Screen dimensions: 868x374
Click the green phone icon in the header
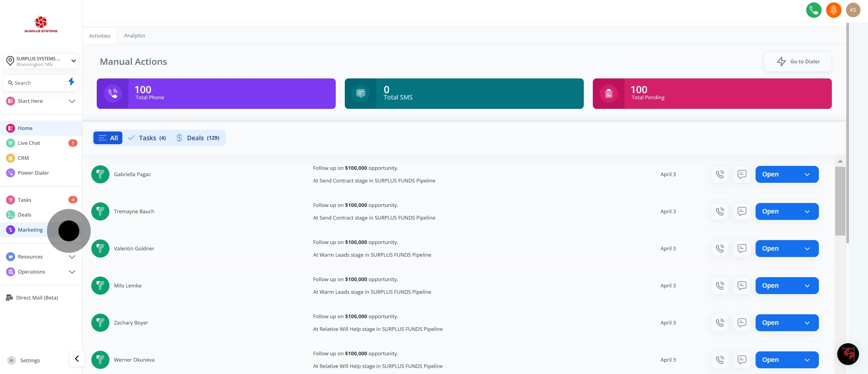click(x=813, y=10)
